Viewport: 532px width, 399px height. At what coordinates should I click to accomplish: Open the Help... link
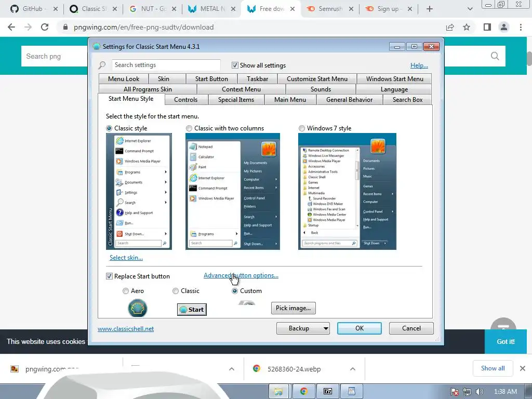coord(419,65)
